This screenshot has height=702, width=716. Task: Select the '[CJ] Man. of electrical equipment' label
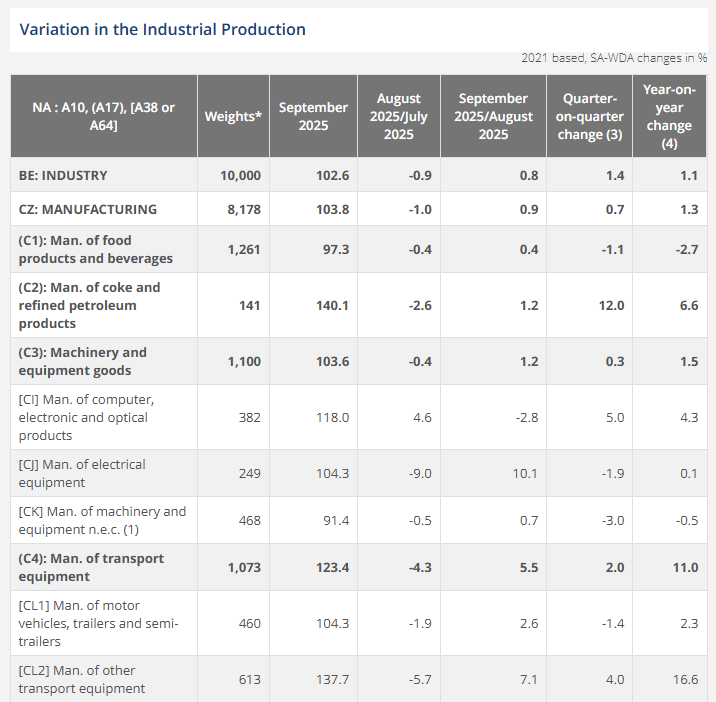click(82, 473)
